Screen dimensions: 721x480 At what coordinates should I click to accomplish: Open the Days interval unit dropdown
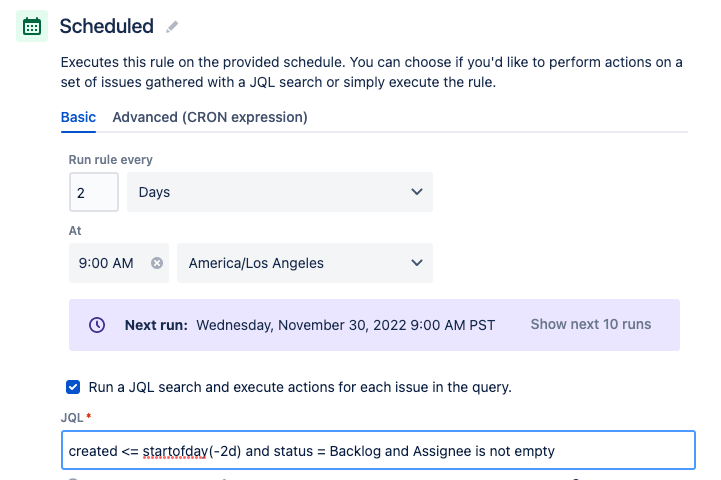[280, 192]
